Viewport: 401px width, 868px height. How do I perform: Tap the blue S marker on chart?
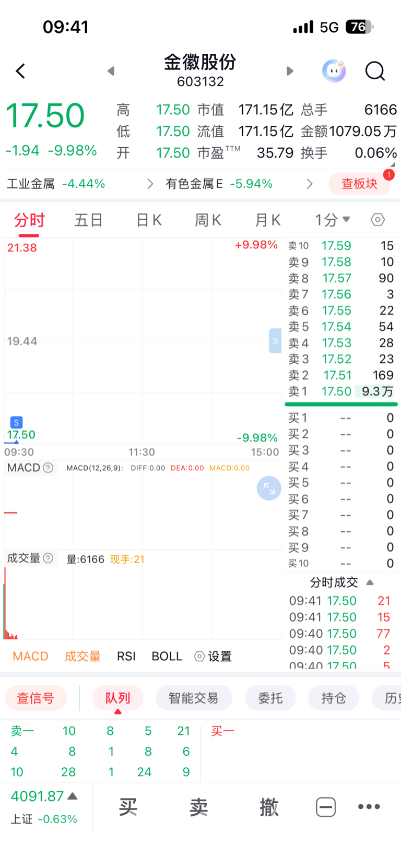pos(16,422)
